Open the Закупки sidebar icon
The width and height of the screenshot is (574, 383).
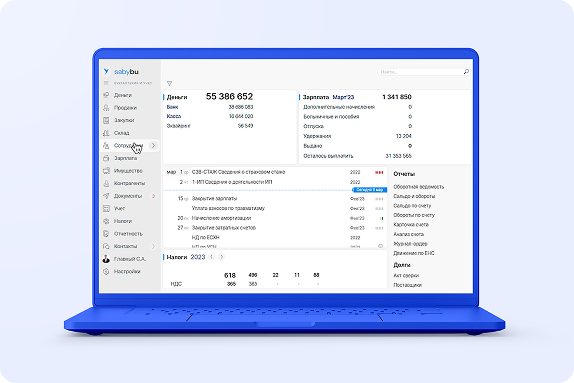click(106, 120)
